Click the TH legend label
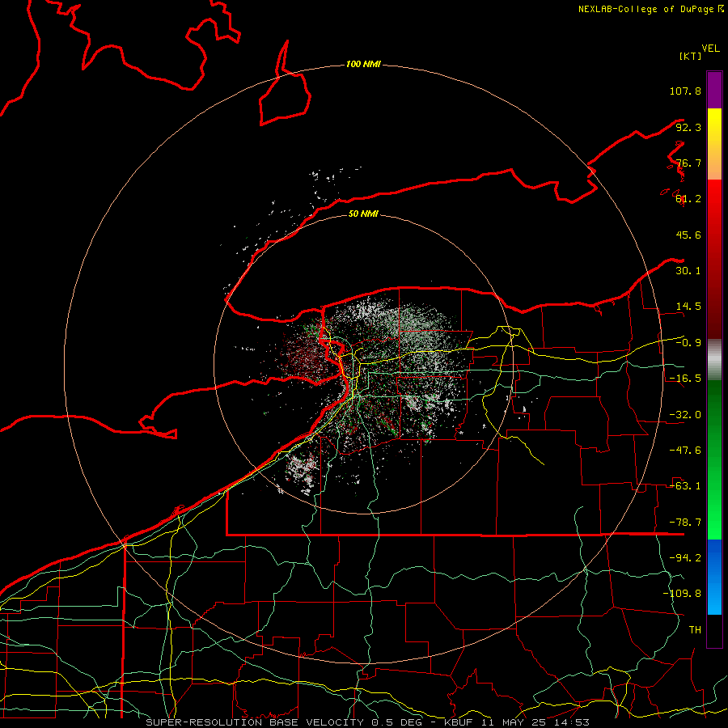 point(695,630)
